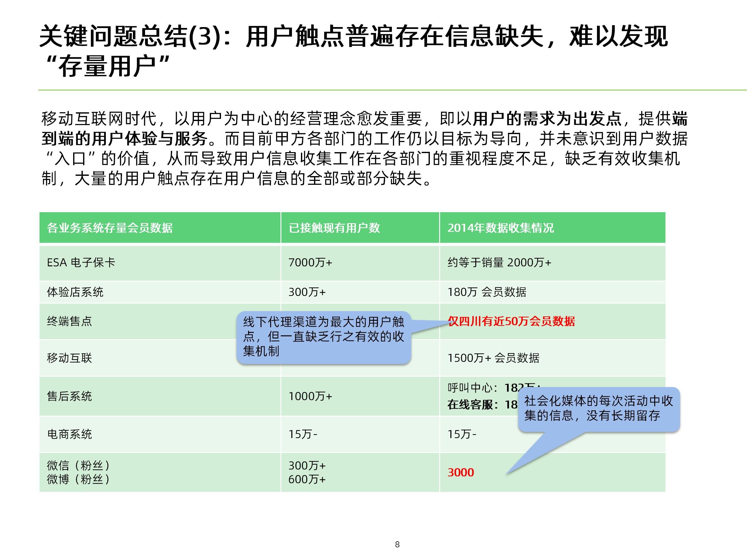Click '15万-' in the 已接触现有用户数 column

click(x=303, y=434)
